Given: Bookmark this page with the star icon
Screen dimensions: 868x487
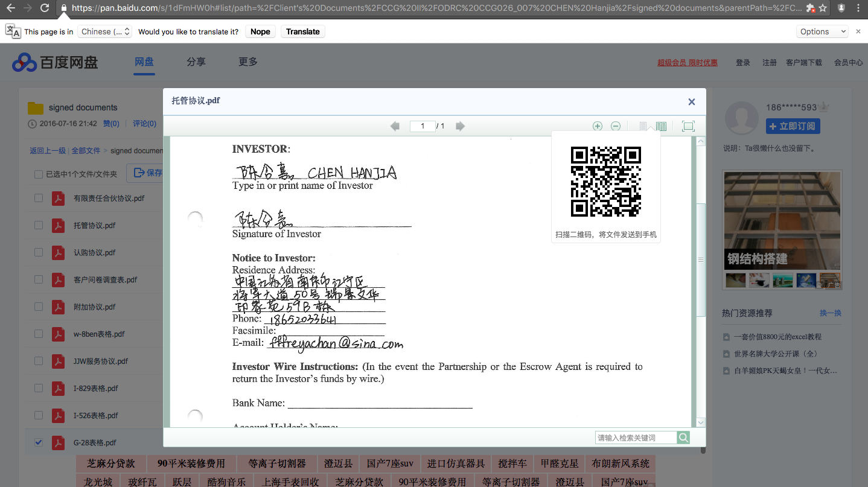Looking at the screenshot, I should tap(822, 8).
